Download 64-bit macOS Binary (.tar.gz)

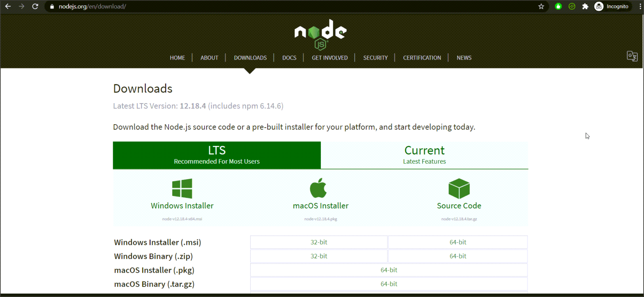pos(389,284)
